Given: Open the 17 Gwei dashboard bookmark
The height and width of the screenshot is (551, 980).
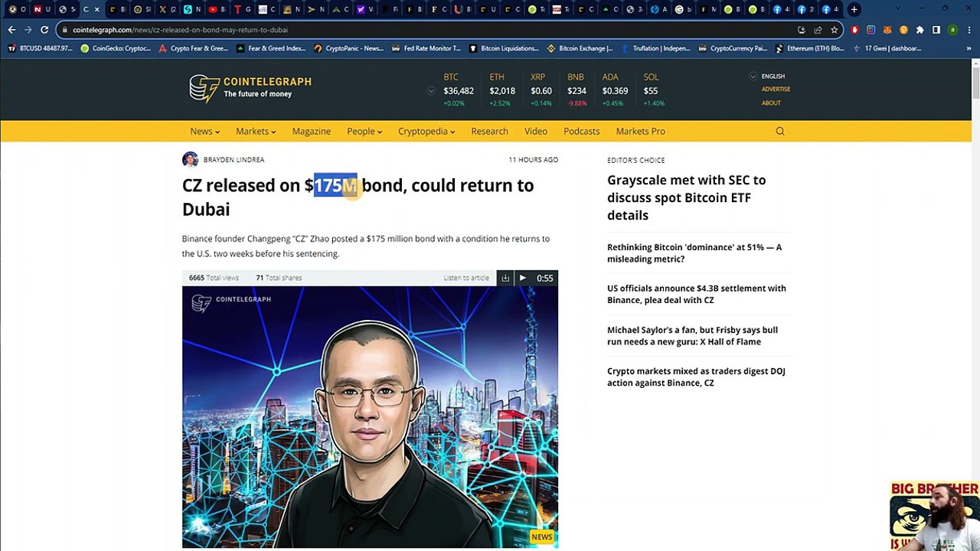Looking at the screenshot, I should (x=887, y=48).
